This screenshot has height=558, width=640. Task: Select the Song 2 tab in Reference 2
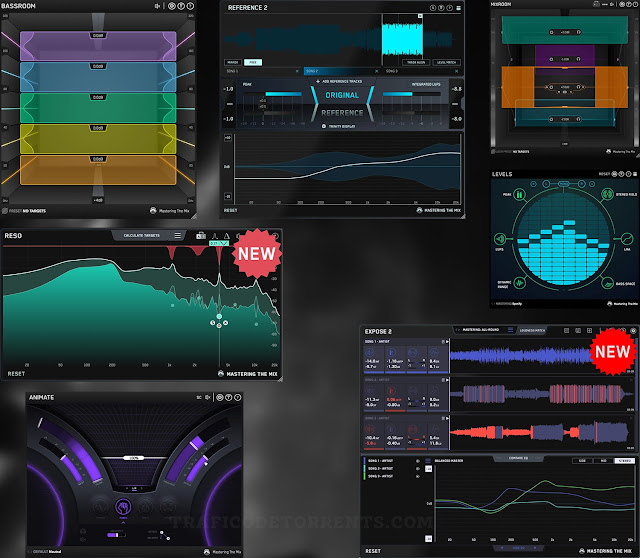[x=320, y=71]
